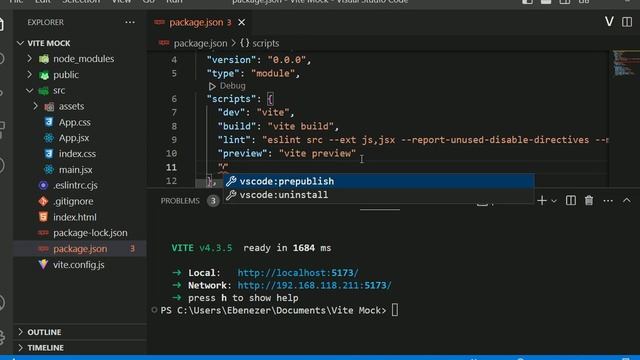The width and height of the screenshot is (640, 360).
Task: Open the PROBLEMS panel tab
Action: pyautogui.click(x=180, y=201)
